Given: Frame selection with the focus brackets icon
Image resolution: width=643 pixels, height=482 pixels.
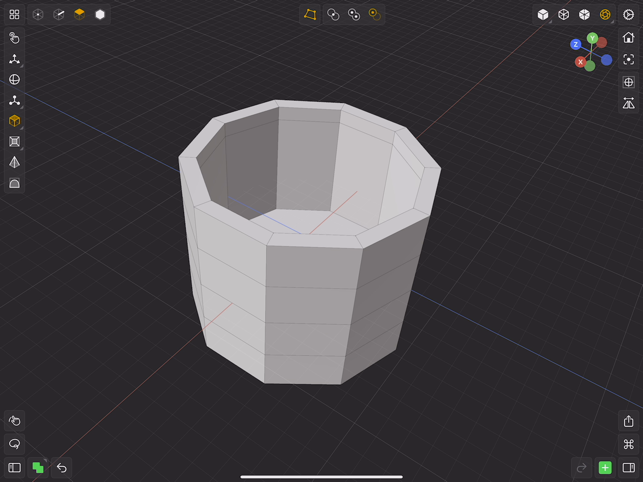Looking at the screenshot, I should [x=628, y=59].
